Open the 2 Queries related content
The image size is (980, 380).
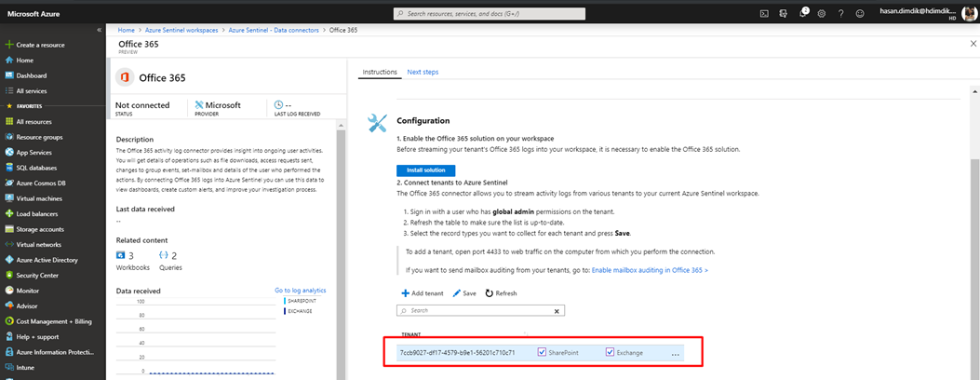click(170, 261)
